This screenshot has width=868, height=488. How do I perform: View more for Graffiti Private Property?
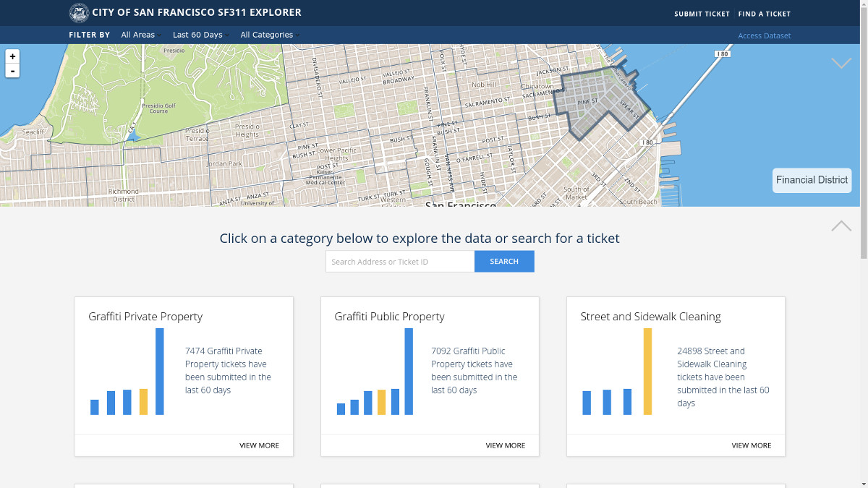pos(259,445)
